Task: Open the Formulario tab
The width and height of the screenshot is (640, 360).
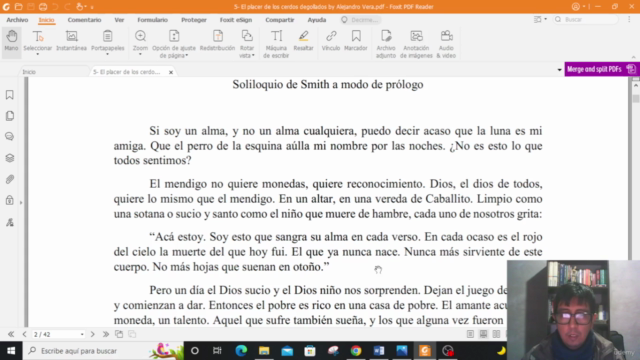Action: 152,20
